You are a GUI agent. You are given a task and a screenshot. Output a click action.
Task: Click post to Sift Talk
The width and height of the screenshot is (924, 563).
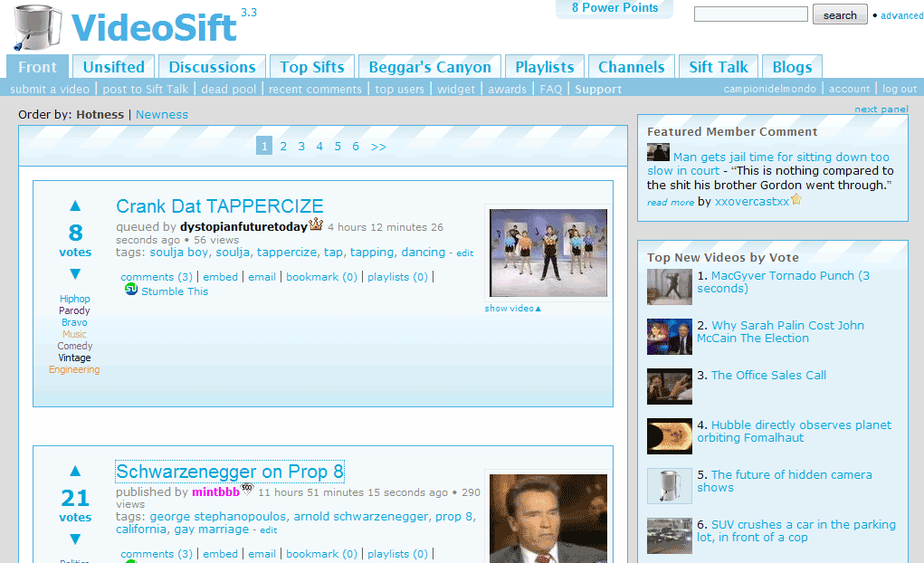coord(145,89)
